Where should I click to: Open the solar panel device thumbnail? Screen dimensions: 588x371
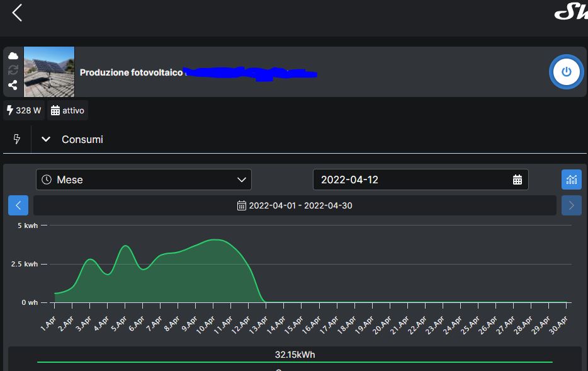click(49, 72)
